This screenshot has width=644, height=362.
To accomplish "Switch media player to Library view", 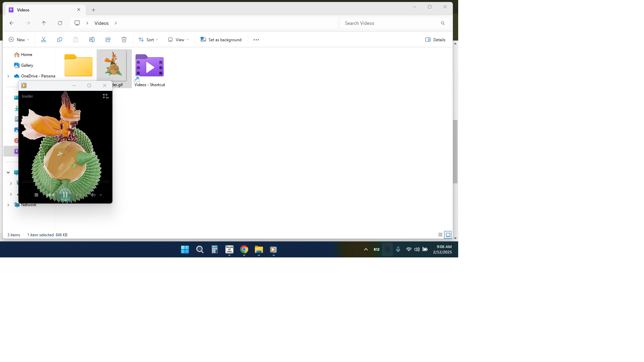I will coord(106,96).
